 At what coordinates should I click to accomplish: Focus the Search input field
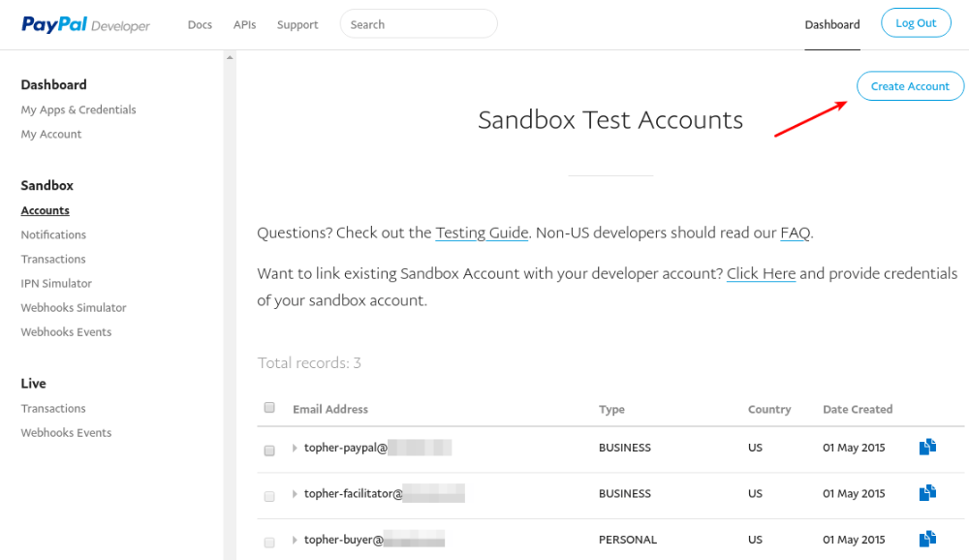click(x=419, y=24)
